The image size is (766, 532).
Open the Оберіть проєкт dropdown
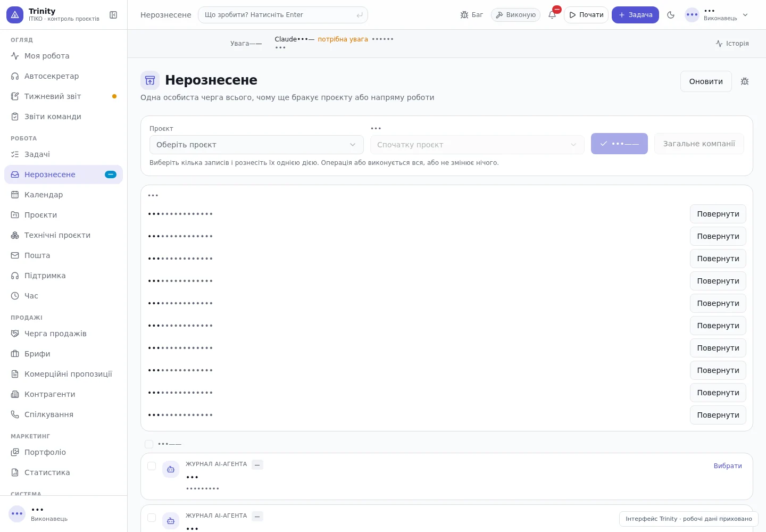256,145
